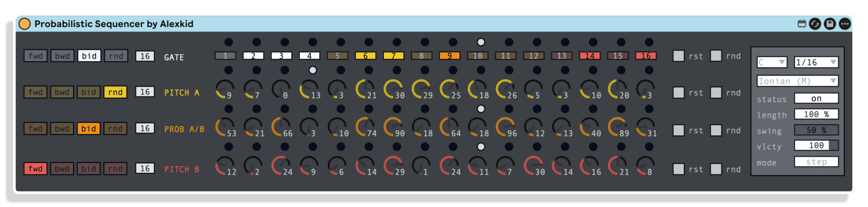Click the status on button
The height and width of the screenshot is (207, 868).
(x=816, y=99)
